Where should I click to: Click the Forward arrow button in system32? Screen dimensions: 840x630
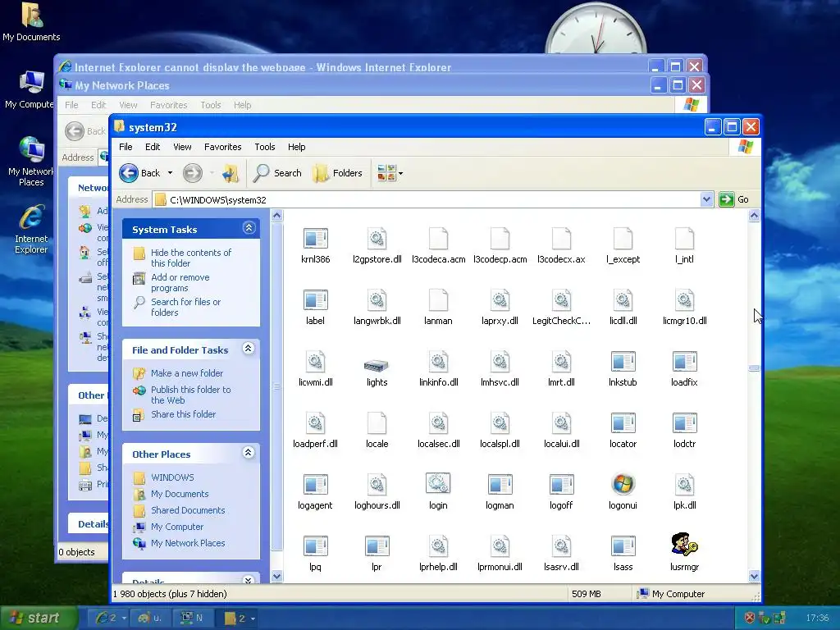coord(192,173)
